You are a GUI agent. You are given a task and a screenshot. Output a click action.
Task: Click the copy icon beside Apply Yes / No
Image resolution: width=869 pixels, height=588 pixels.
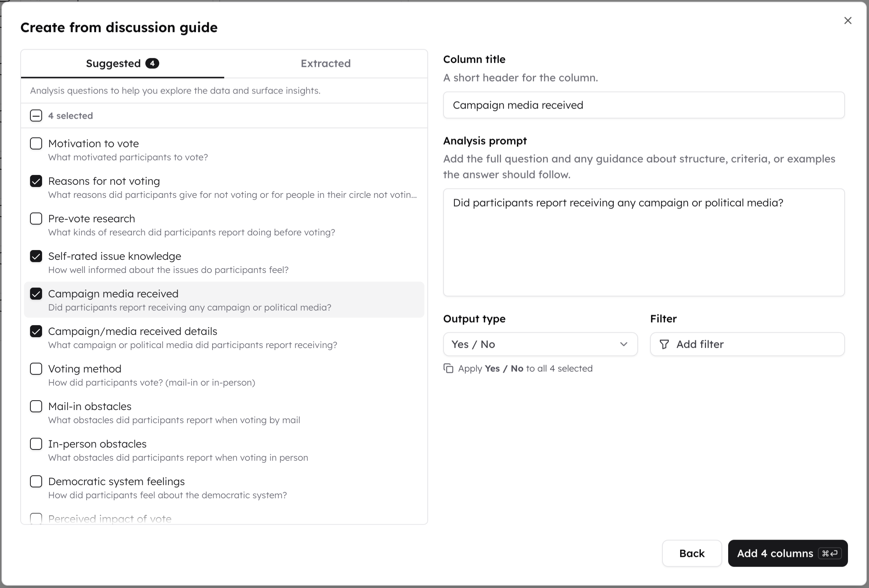pyautogui.click(x=448, y=368)
